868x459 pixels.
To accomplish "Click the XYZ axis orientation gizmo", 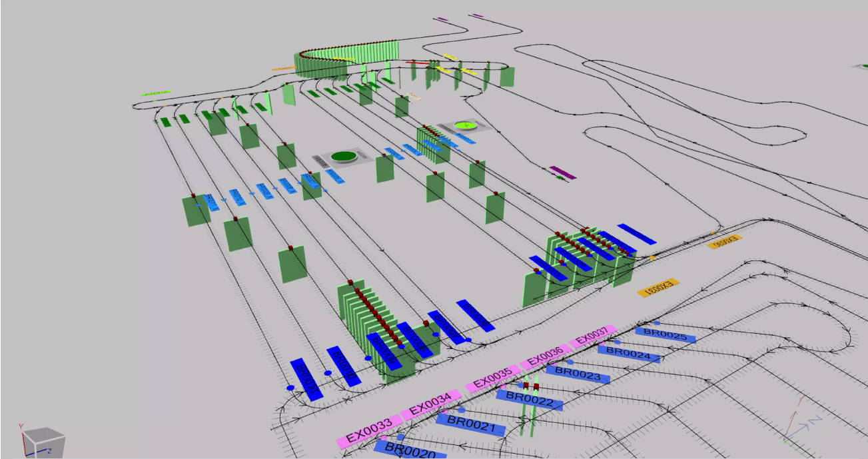I will (x=801, y=424).
